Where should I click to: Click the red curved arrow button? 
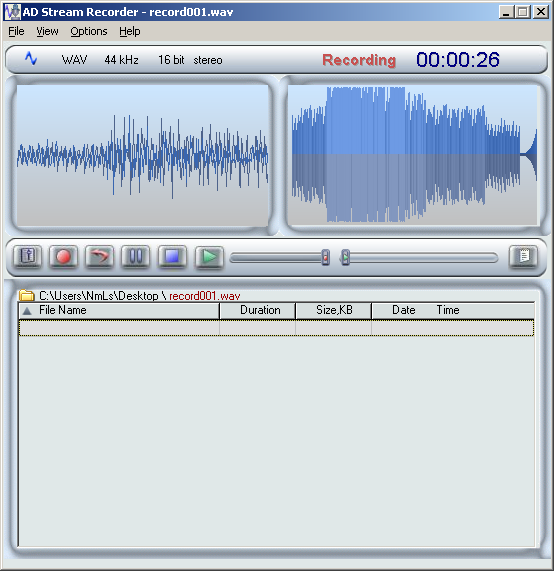click(x=99, y=257)
